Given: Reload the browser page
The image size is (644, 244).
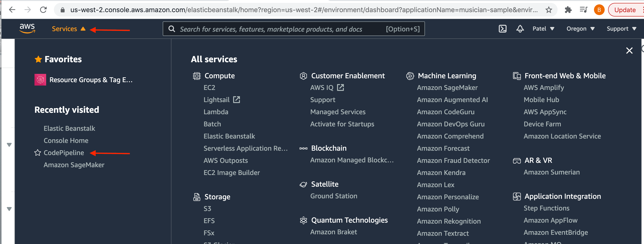Looking at the screenshot, I should (x=43, y=10).
